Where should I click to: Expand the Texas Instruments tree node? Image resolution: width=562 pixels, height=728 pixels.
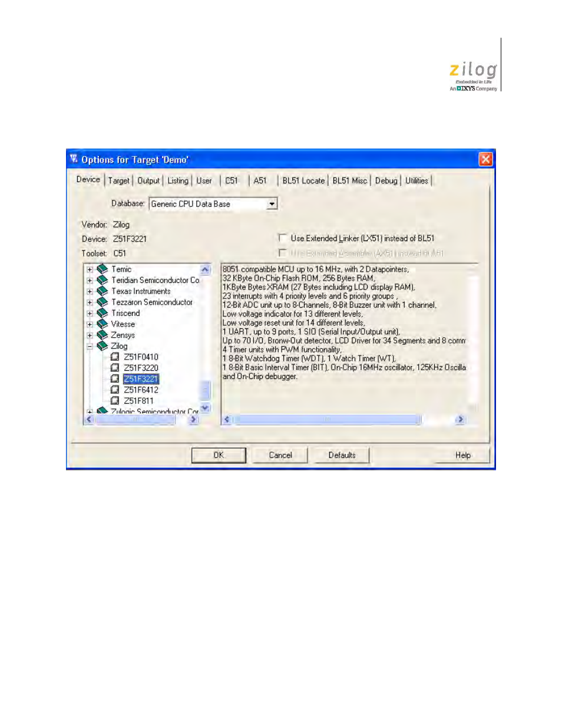coord(90,291)
